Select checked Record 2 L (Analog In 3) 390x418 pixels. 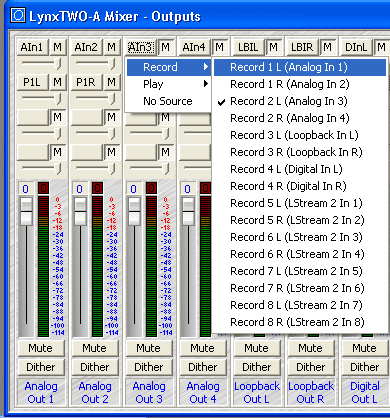(300, 101)
